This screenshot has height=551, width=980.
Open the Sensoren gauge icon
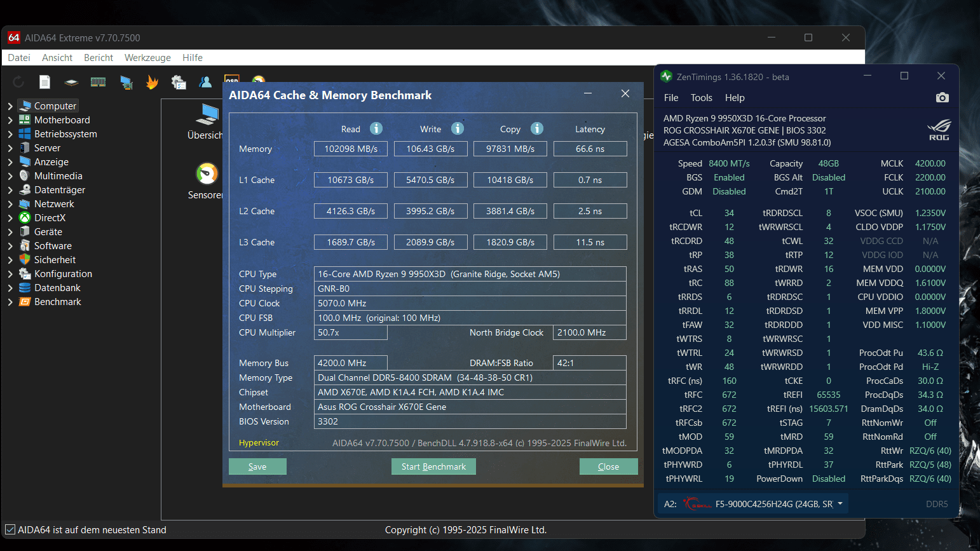(207, 173)
